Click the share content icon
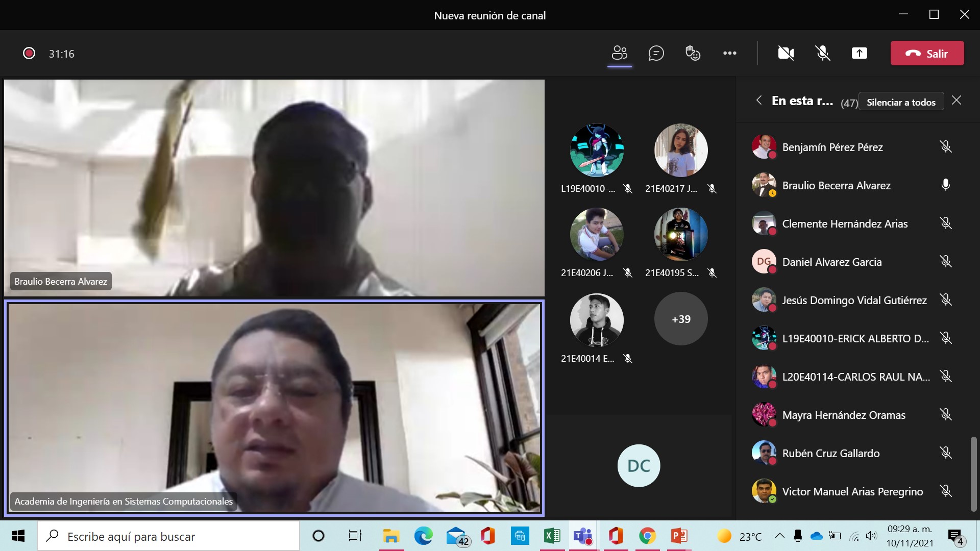The height and width of the screenshot is (551, 980). tap(860, 53)
